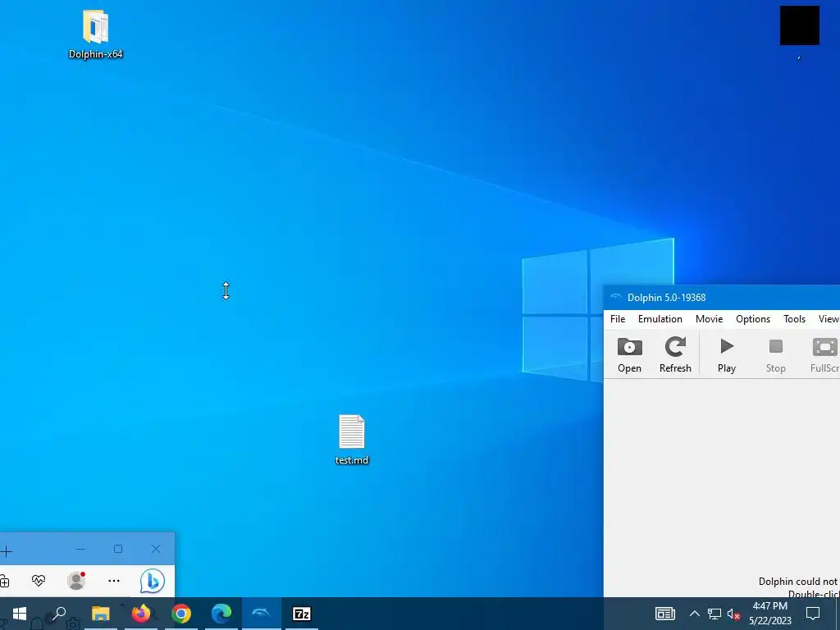Open network status in system tray

coord(714,614)
